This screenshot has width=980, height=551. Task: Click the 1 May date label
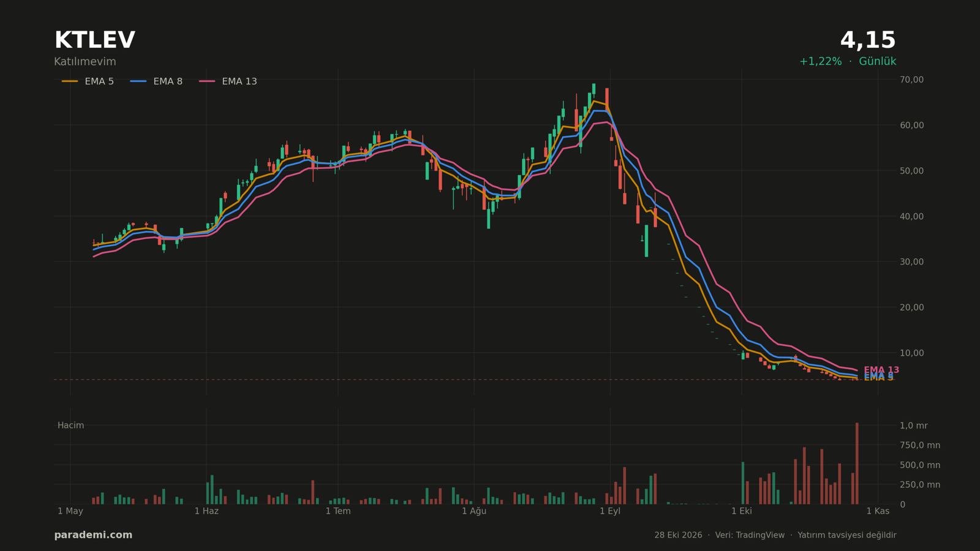(x=70, y=511)
